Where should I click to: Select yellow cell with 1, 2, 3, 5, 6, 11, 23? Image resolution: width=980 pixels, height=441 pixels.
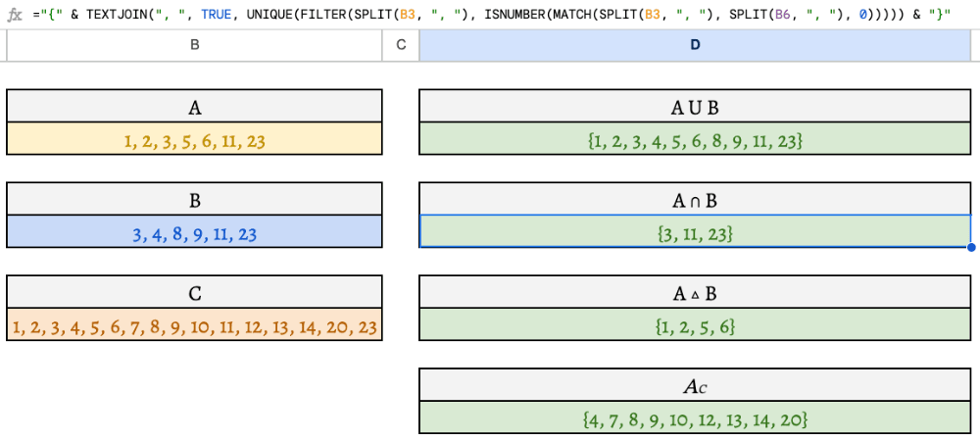coord(194,139)
